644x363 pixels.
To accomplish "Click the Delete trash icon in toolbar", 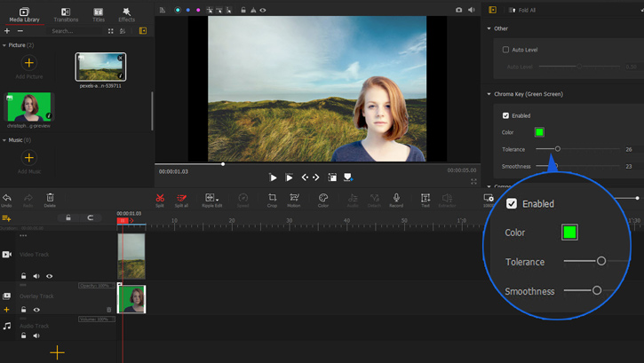I will (50, 198).
